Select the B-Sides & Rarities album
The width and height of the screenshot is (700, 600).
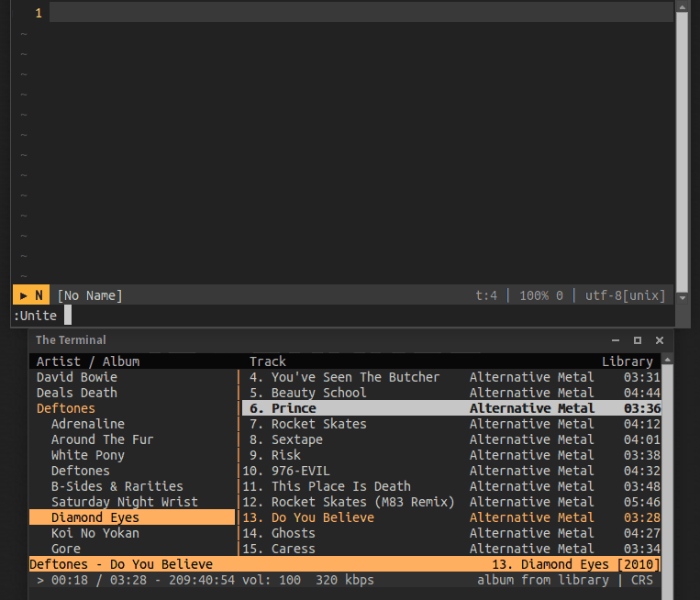tap(117, 486)
